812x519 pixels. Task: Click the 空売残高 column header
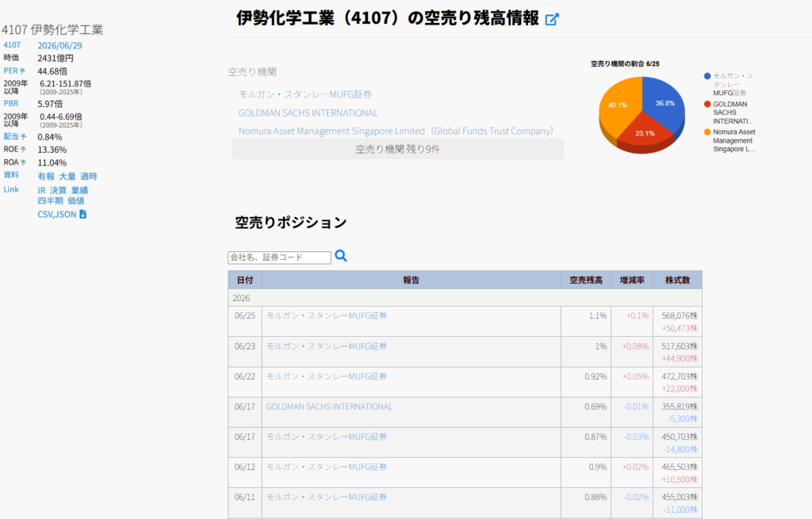(x=586, y=280)
